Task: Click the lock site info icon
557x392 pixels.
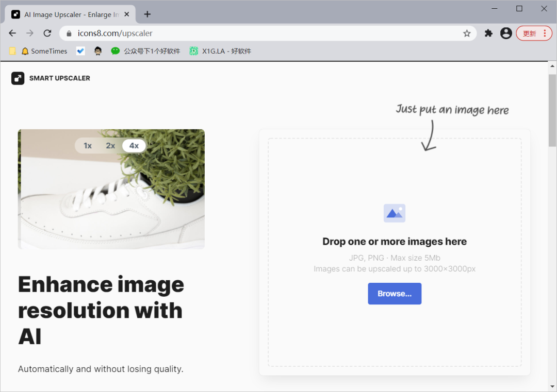Action: click(69, 33)
